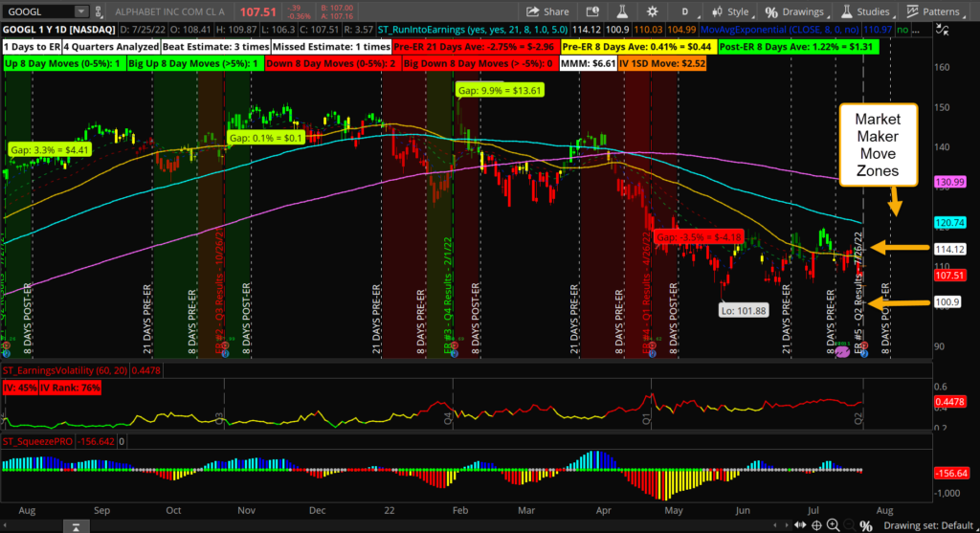Screen dimensions: 980x533
Task: Click the MovAvgExponential study label
Action: [x=780, y=30]
